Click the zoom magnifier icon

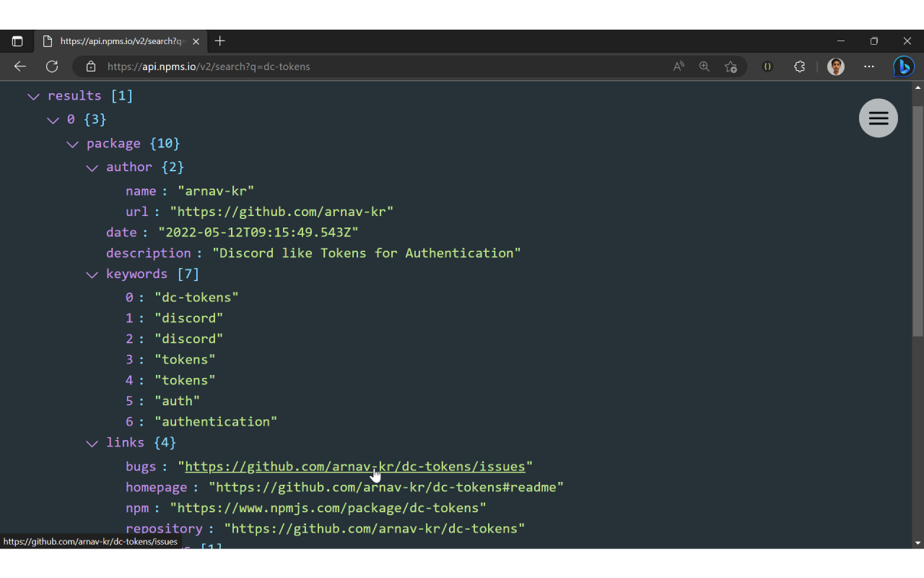tap(705, 66)
